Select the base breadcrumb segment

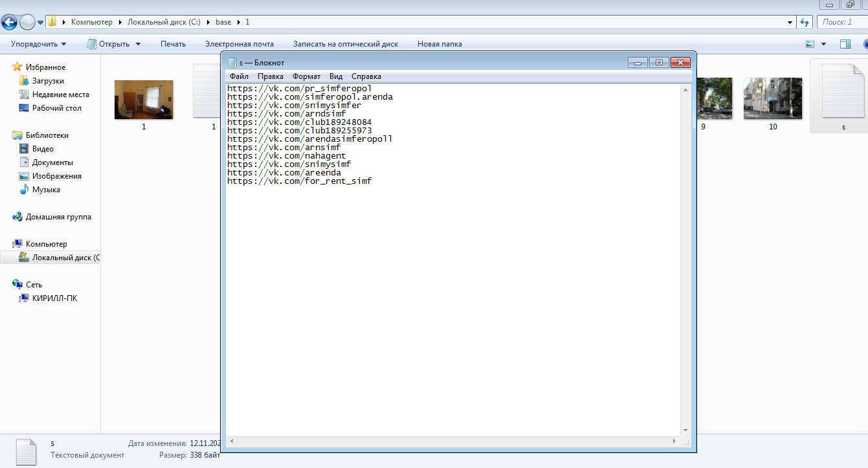tap(223, 22)
